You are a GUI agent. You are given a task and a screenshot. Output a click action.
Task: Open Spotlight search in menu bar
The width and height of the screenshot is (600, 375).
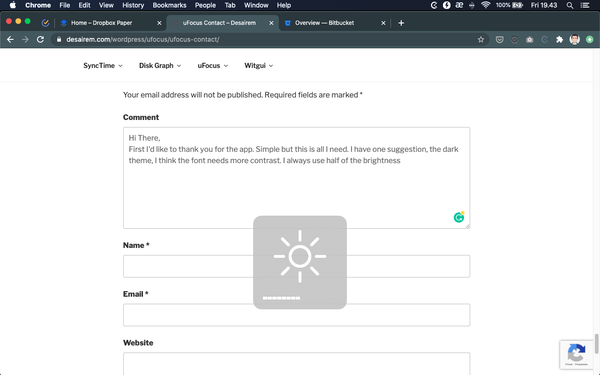pyautogui.click(x=570, y=5)
